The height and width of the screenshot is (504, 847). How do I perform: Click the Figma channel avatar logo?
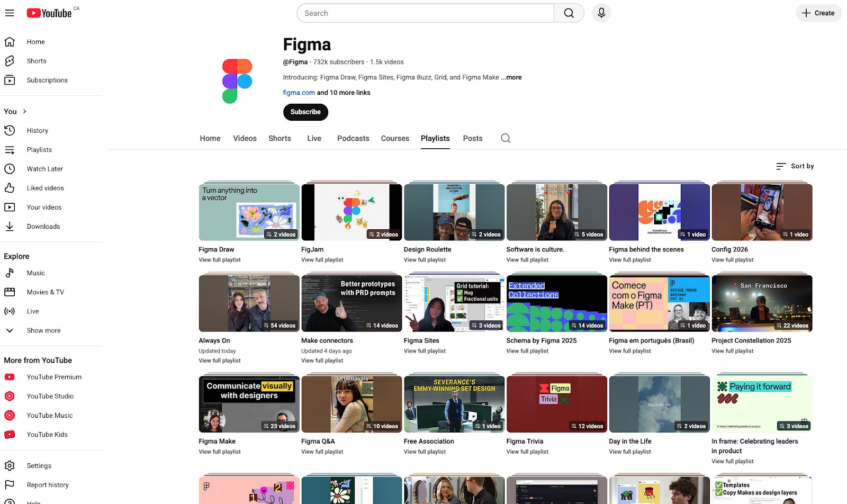237,81
